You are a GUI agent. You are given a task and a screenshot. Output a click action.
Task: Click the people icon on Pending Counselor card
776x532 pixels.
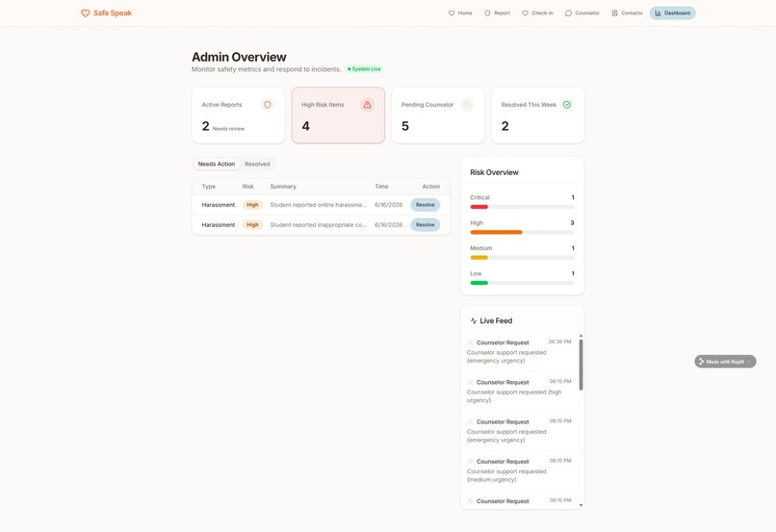[x=467, y=105]
